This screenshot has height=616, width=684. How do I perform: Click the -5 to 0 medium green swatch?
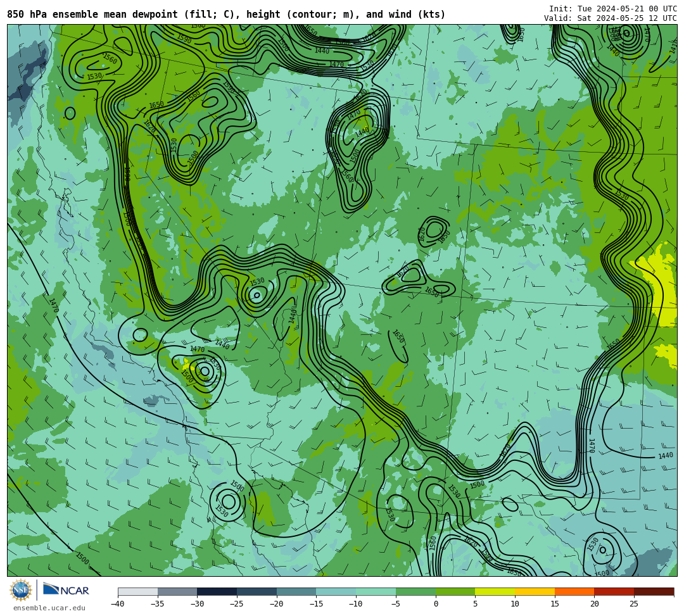[415, 591]
